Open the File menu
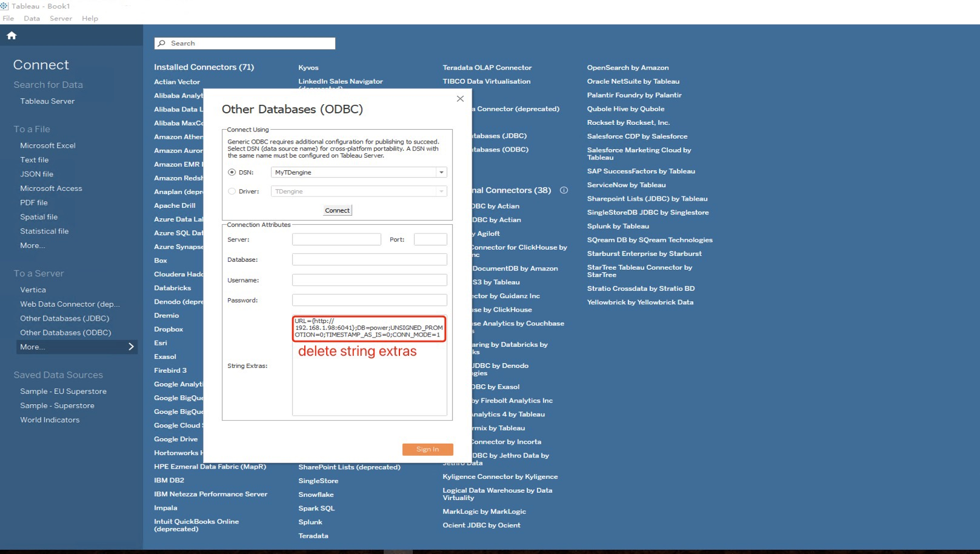This screenshot has width=980, height=554. [8, 18]
